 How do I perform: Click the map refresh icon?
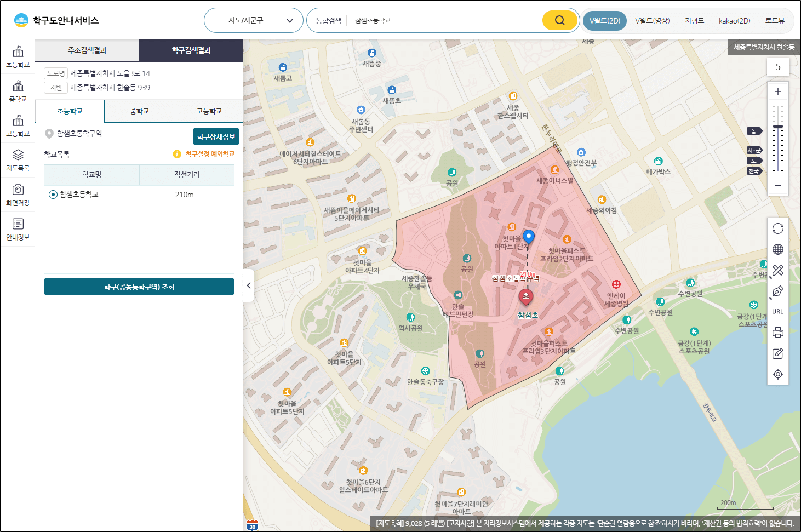(x=778, y=228)
